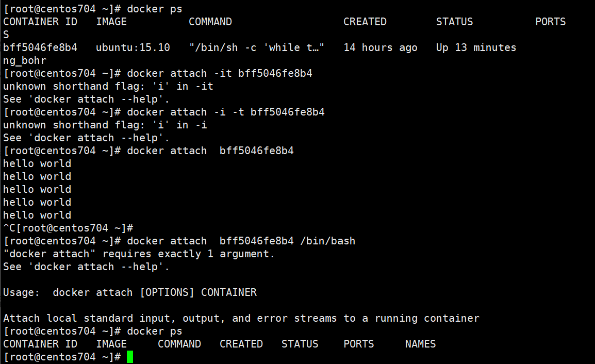Click the first 'hello world' output line

(x=37, y=163)
